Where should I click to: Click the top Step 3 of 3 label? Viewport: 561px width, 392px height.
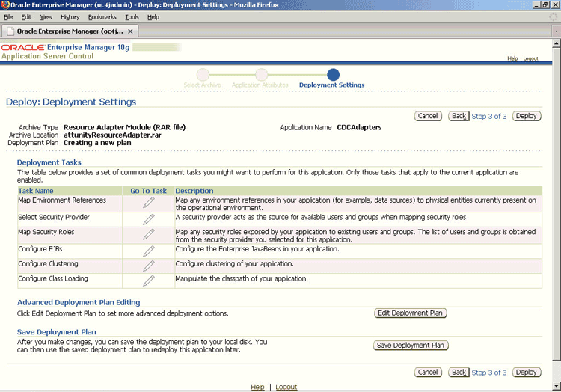(489, 116)
